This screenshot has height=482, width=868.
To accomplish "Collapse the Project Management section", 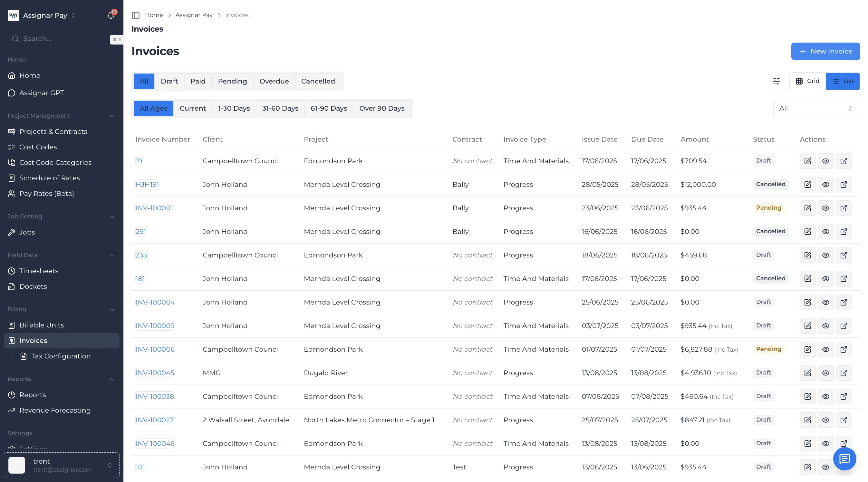I will [x=111, y=116].
